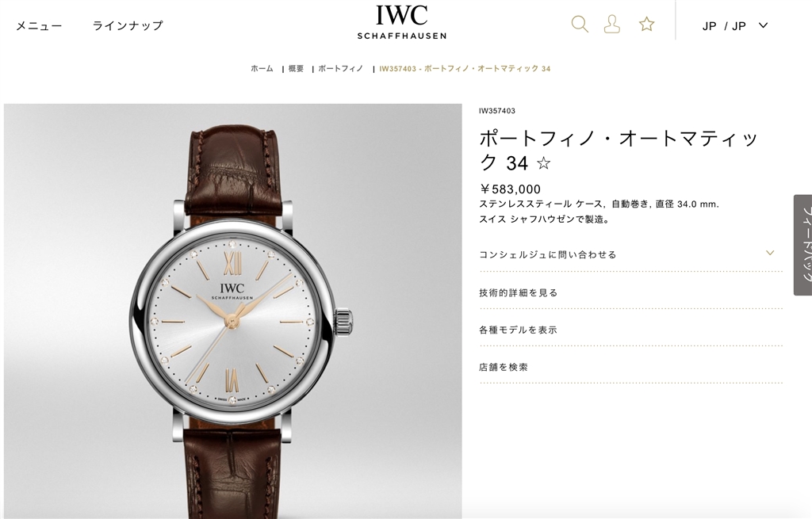Open the メニュー menu
Screen dimensions: 812x519
(x=39, y=25)
